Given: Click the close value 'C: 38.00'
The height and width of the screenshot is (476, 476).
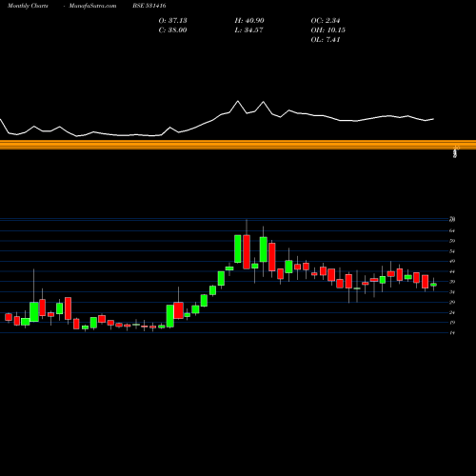Looking at the screenshot, I should coord(172,30).
